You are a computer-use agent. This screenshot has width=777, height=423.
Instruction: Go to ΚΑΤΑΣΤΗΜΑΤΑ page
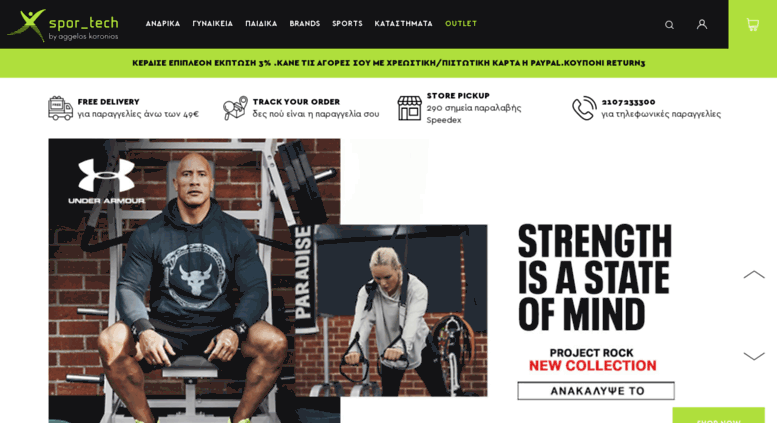click(x=403, y=24)
